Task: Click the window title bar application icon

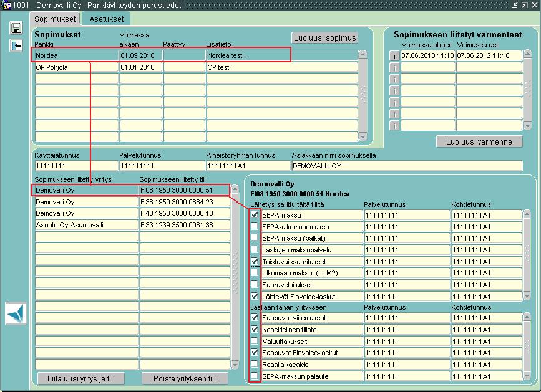Action: coord(6,5)
